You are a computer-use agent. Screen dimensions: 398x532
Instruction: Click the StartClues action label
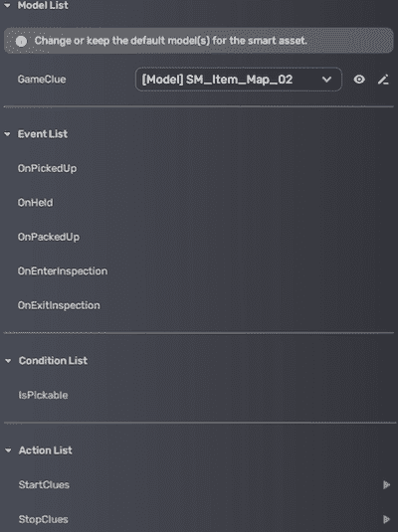pyautogui.click(x=44, y=484)
